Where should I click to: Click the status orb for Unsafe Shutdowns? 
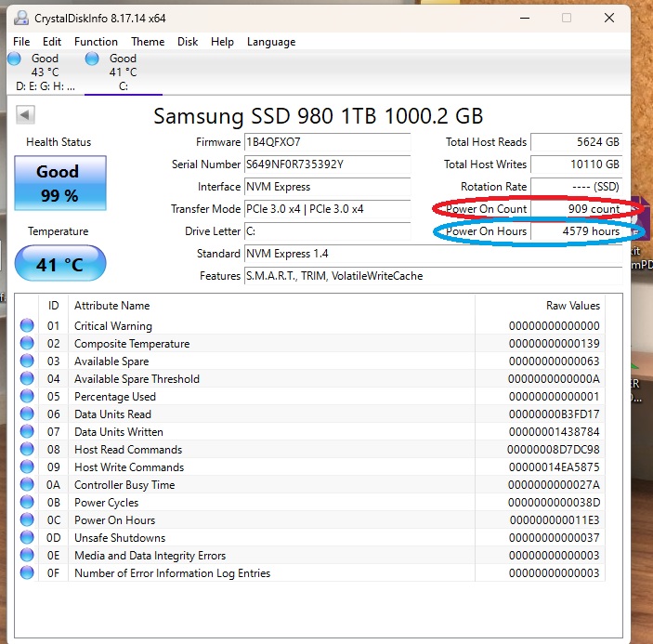tap(27, 537)
